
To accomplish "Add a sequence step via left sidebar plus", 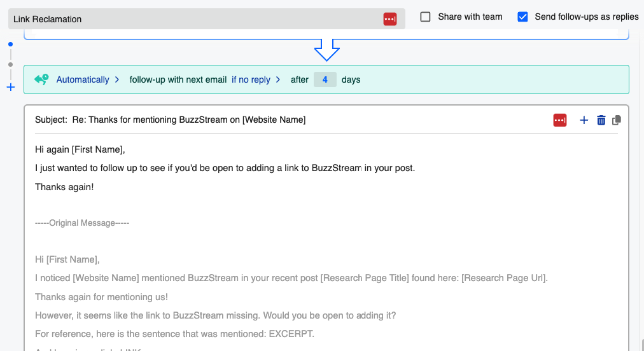I will (x=11, y=87).
